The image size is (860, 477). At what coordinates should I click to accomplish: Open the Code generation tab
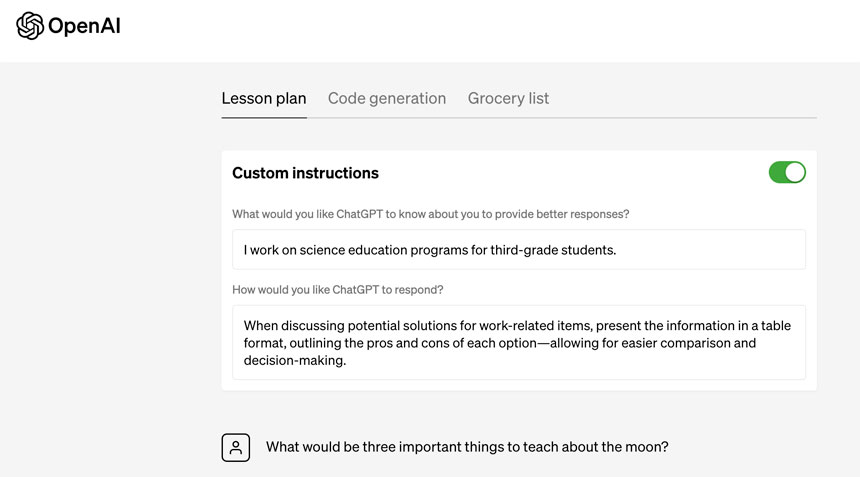click(387, 98)
